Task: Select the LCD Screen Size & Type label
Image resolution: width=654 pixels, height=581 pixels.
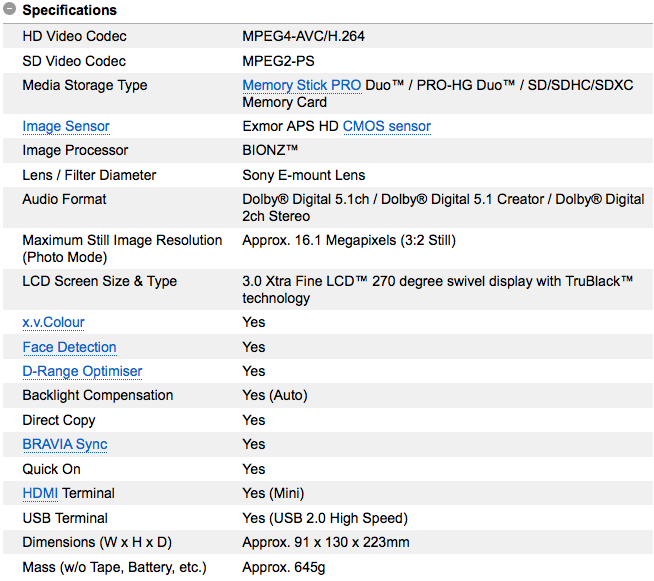Action: (100, 282)
